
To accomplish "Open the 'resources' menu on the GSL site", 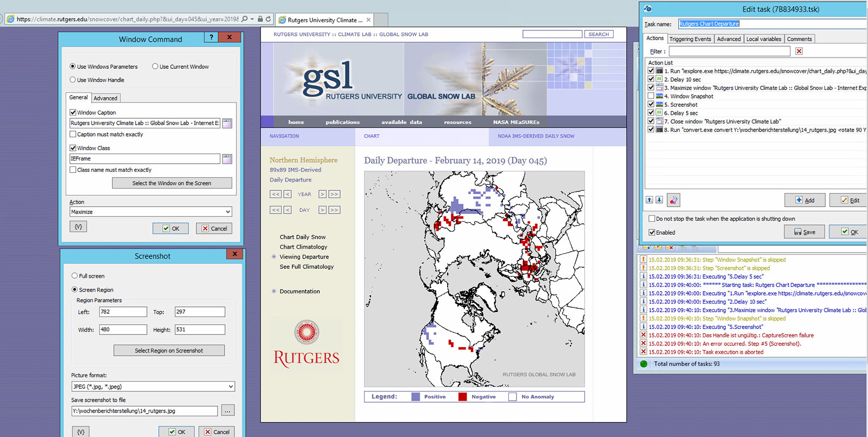I will pyautogui.click(x=457, y=122).
